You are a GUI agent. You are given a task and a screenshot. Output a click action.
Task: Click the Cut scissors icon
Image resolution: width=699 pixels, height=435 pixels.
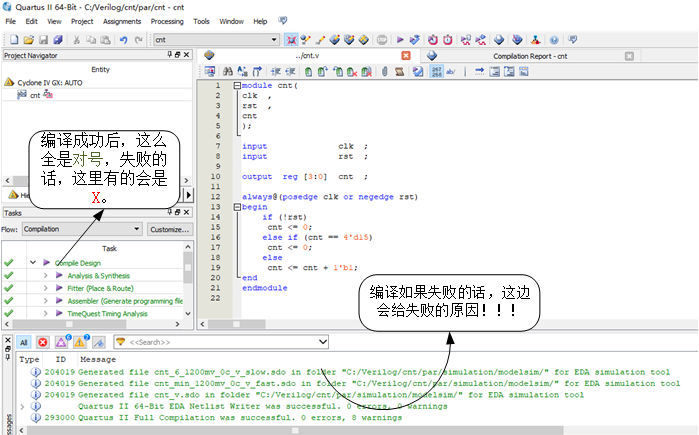(x=77, y=40)
